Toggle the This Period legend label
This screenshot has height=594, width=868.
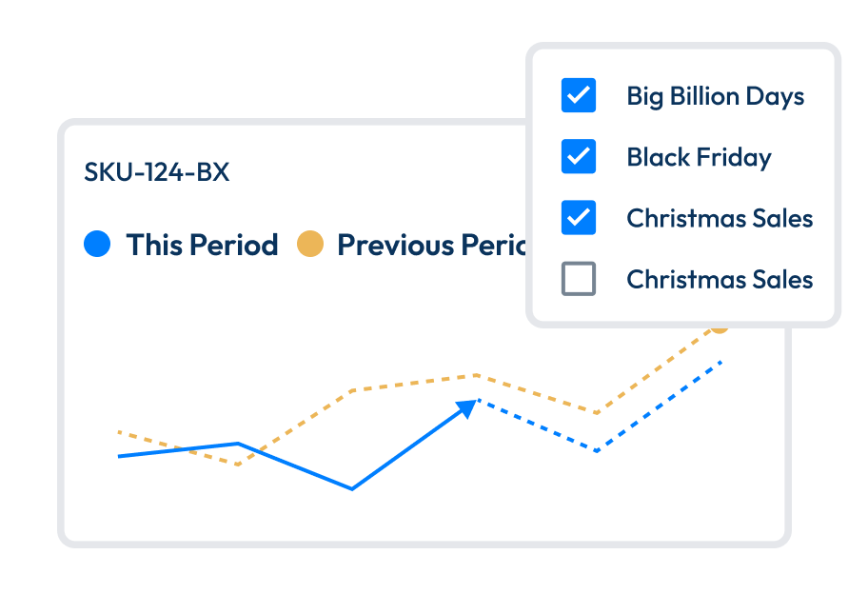(202, 245)
